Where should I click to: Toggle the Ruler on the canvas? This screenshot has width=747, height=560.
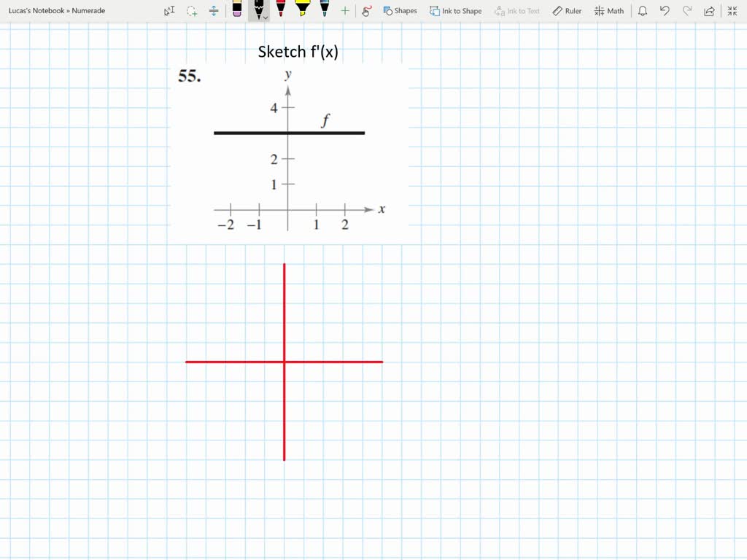[x=567, y=10]
